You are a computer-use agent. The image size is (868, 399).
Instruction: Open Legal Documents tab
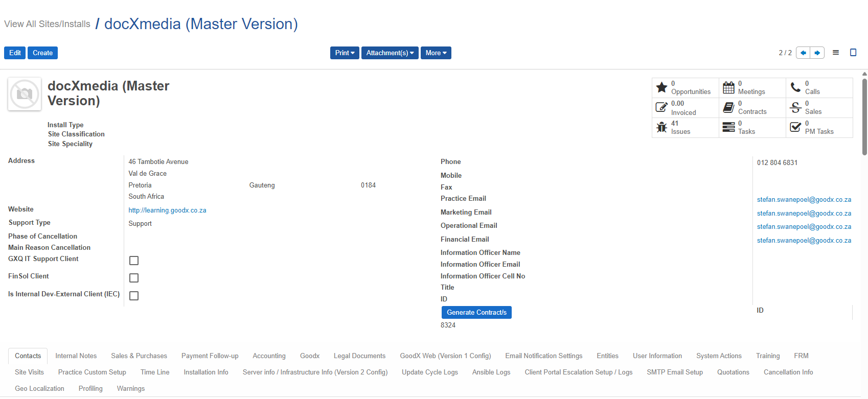(x=359, y=356)
